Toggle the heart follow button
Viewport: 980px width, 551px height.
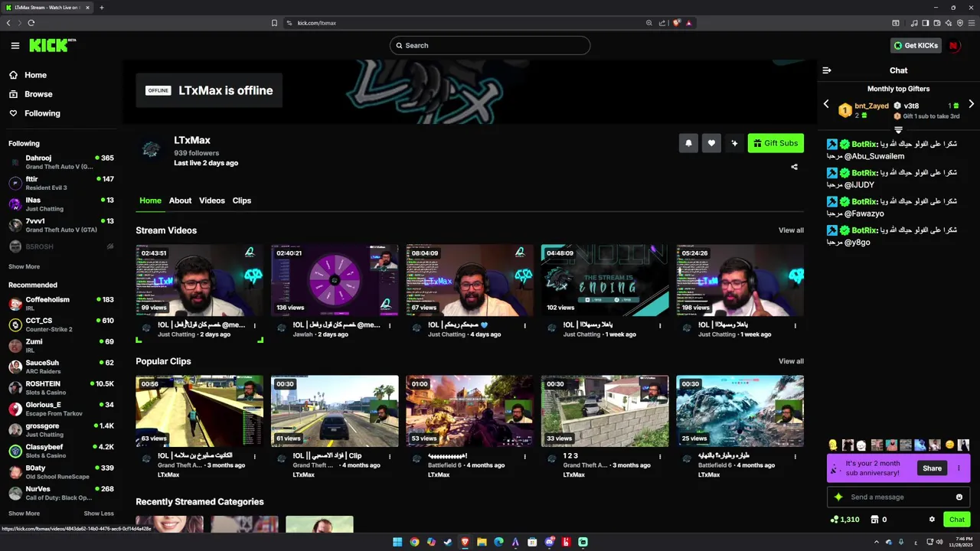[711, 143]
